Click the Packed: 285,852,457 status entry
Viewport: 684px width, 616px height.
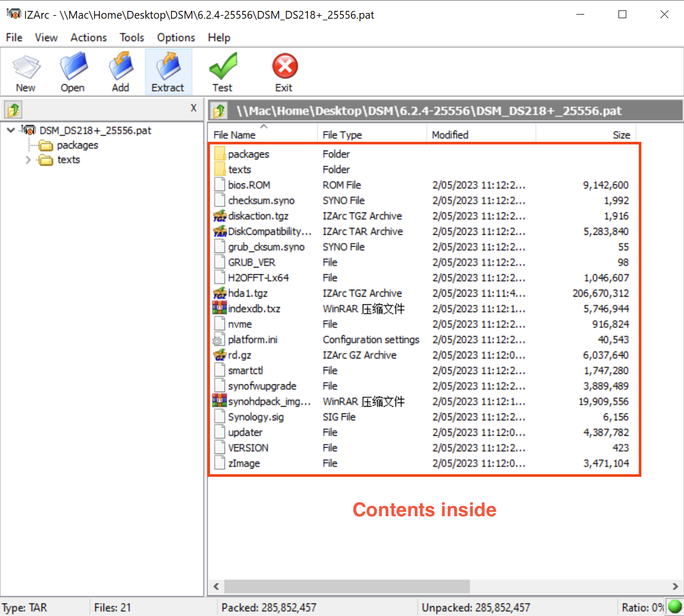click(269, 607)
